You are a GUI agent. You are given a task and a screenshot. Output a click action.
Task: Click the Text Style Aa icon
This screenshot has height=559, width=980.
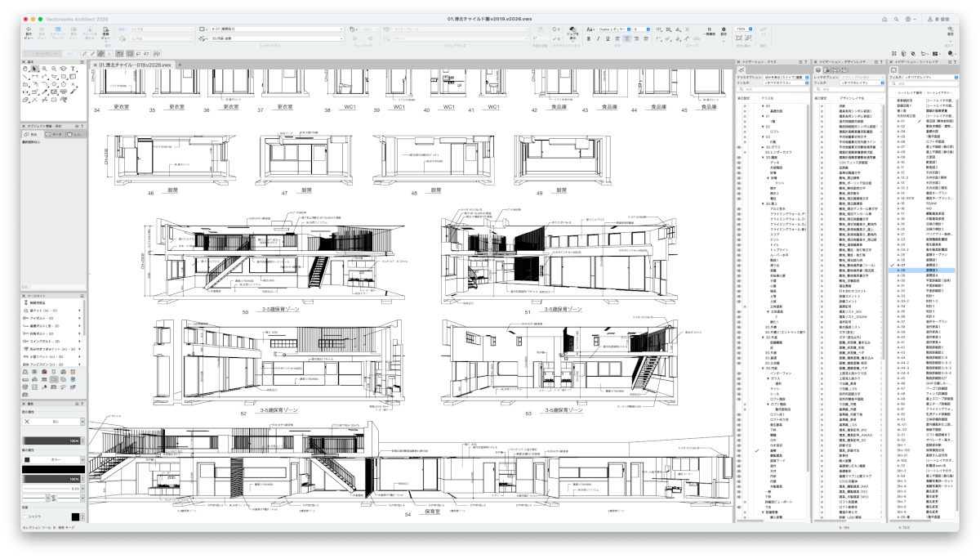[590, 29]
